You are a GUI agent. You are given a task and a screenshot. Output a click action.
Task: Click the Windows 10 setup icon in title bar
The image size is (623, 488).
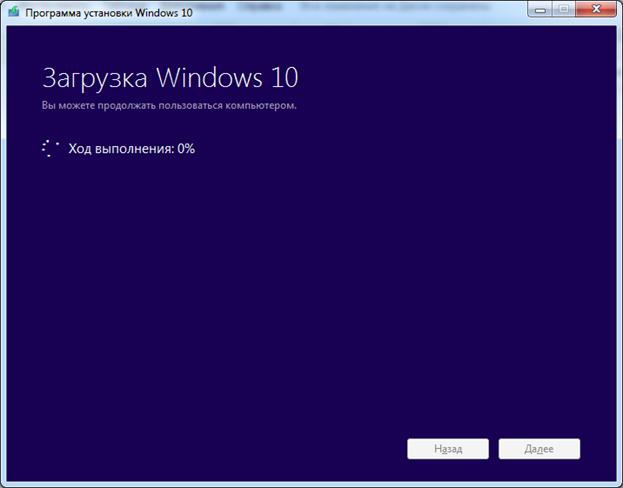click(x=13, y=13)
